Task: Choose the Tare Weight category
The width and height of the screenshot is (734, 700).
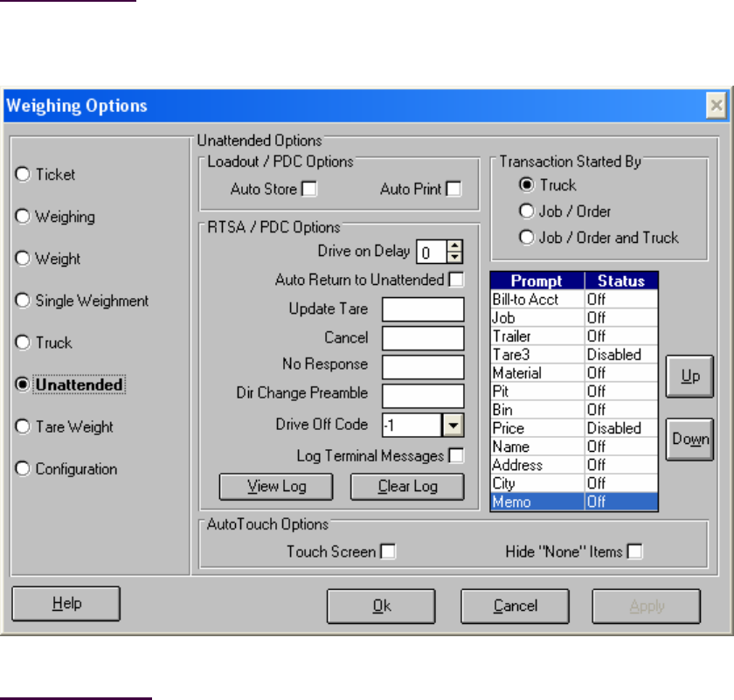Action: [24, 427]
